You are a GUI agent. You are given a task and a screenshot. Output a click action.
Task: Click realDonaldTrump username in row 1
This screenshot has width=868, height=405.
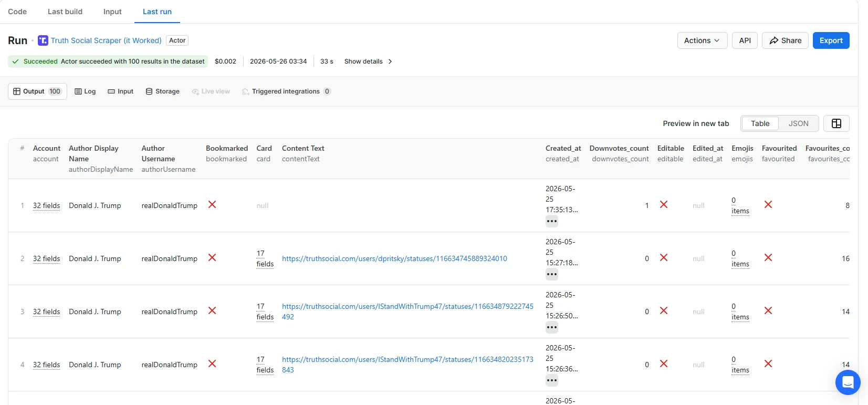pyautogui.click(x=169, y=205)
